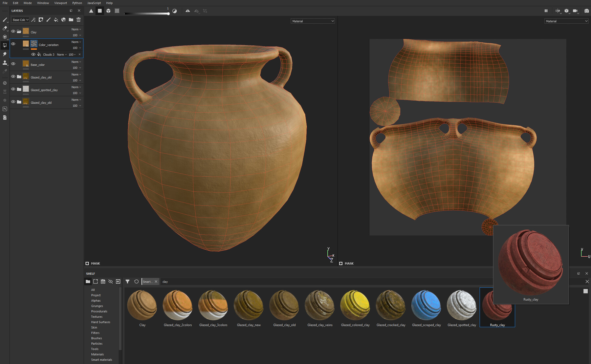Open the Base Color channel dropdown
The image size is (591, 364).
coord(20,20)
